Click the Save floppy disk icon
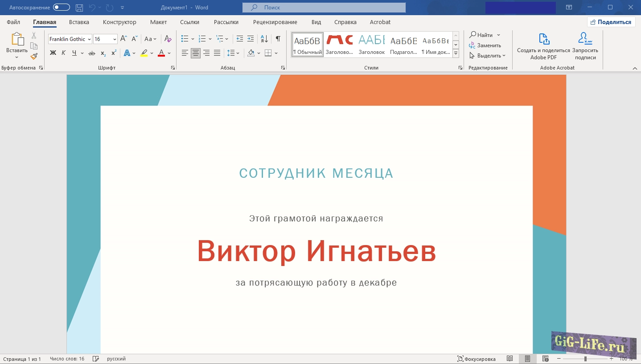Image resolution: width=641 pixels, height=364 pixels. (x=79, y=8)
